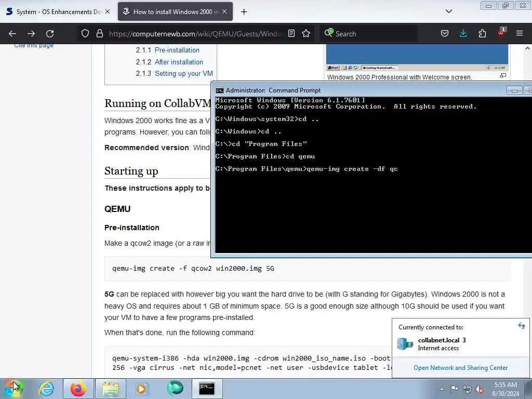532x399 pixels.
Task: Refresh the network list icon
Action: click(522, 326)
